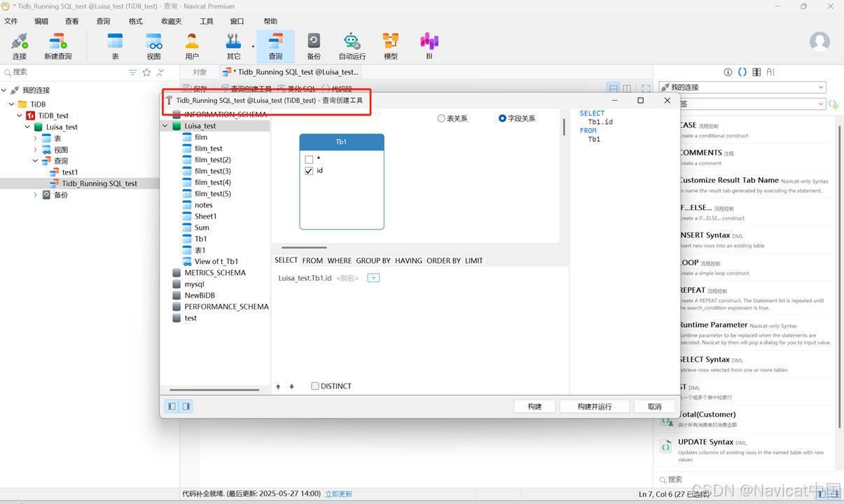Click the collapse-all icon in navigation pane
Image resolution: width=844 pixels, height=504 pixels.
(x=160, y=72)
